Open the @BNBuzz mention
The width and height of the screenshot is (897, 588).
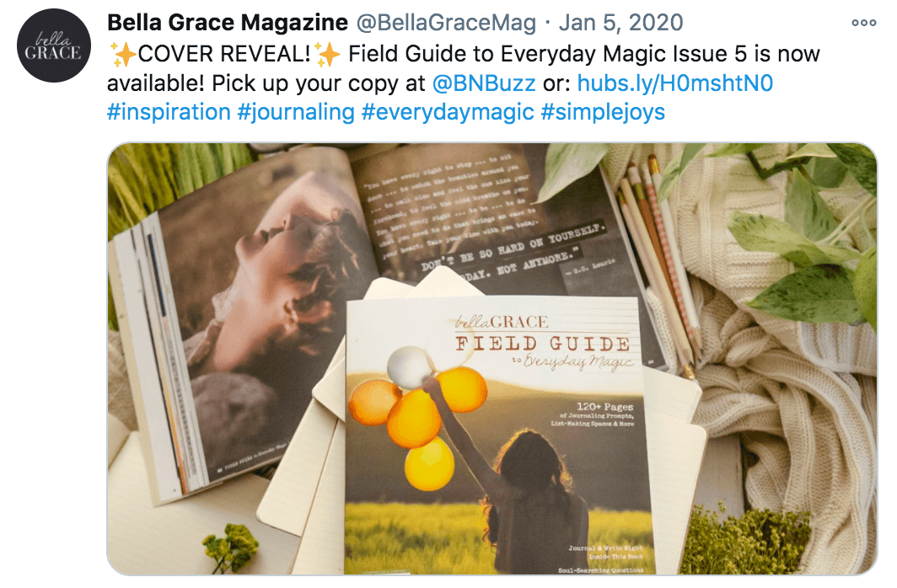click(x=484, y=83)
